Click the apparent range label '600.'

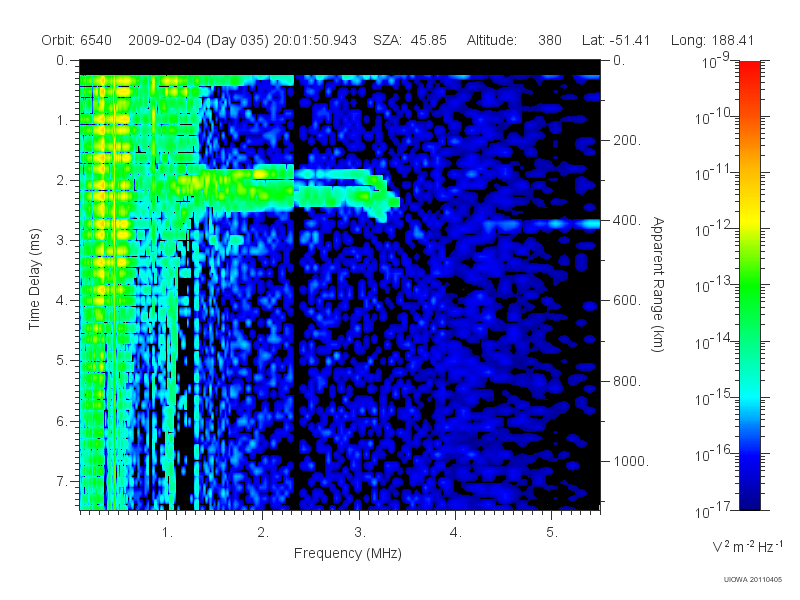pos(627,301)
